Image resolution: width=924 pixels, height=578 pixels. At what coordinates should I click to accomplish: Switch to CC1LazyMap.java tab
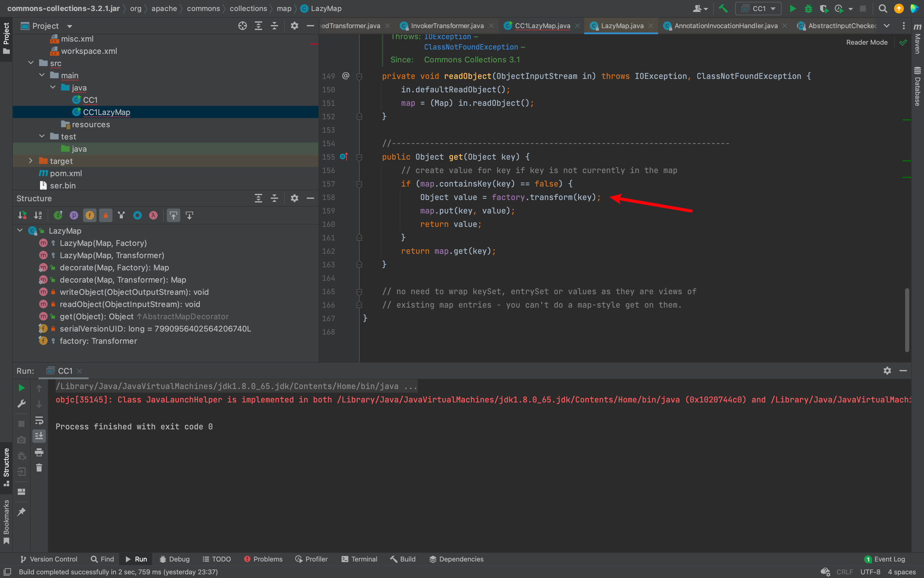coord(542,26)
